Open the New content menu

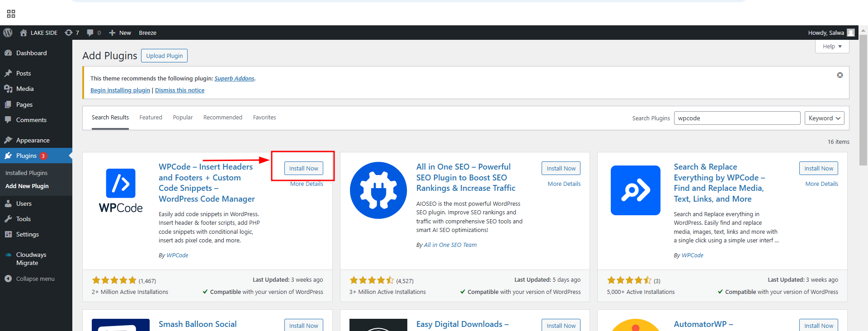pos(120,33)
